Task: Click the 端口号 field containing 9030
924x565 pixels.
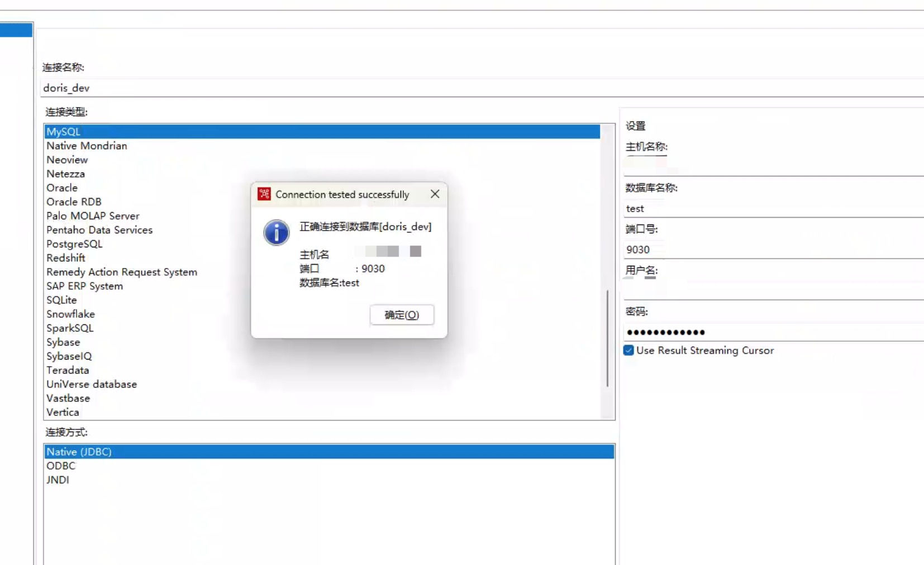Action: [x=774, y=250]
